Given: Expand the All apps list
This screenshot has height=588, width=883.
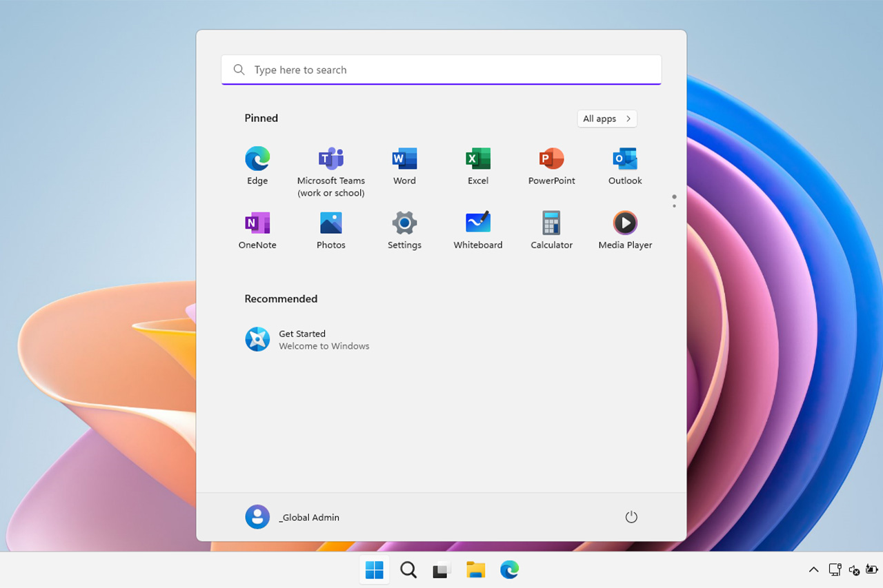Looking at the screenshot, I should tap(606, 119).
